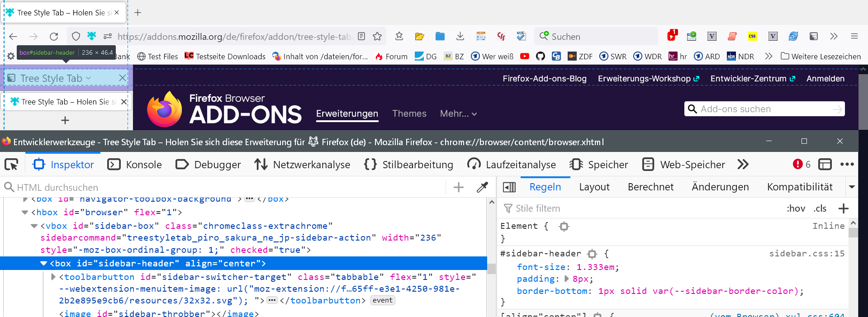Switch to the Regeln tab

(545, 187)
